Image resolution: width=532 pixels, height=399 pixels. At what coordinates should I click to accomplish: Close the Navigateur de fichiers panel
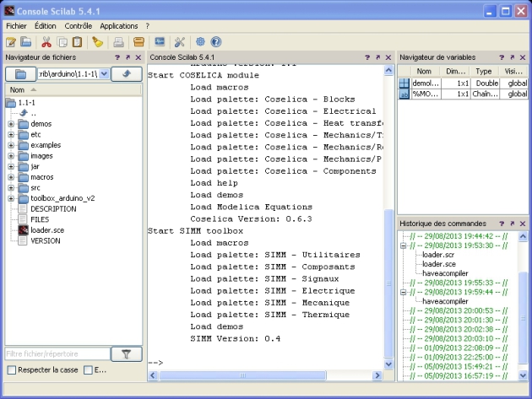click(x=138, y=57)
